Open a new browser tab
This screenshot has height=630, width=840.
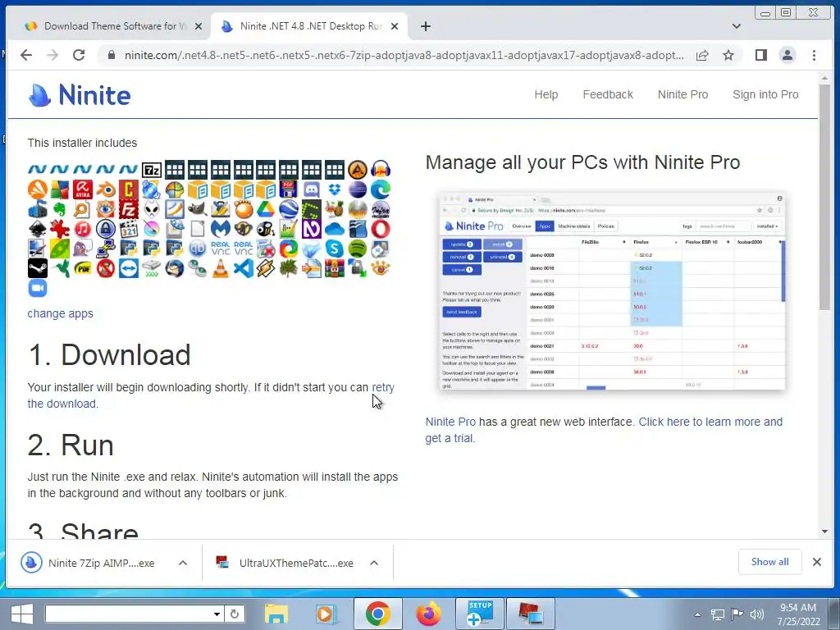click(426, 26)
